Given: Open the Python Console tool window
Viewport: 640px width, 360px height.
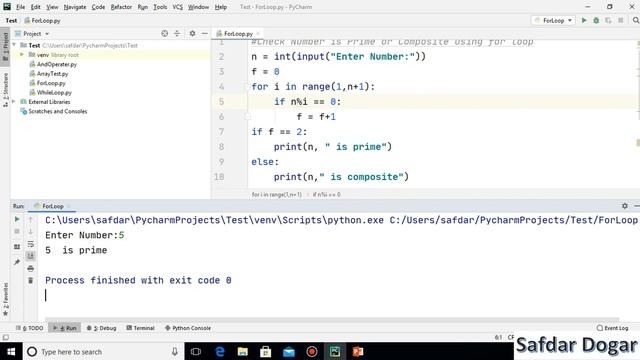Looking at the screenshot, I should pos(188,328).
